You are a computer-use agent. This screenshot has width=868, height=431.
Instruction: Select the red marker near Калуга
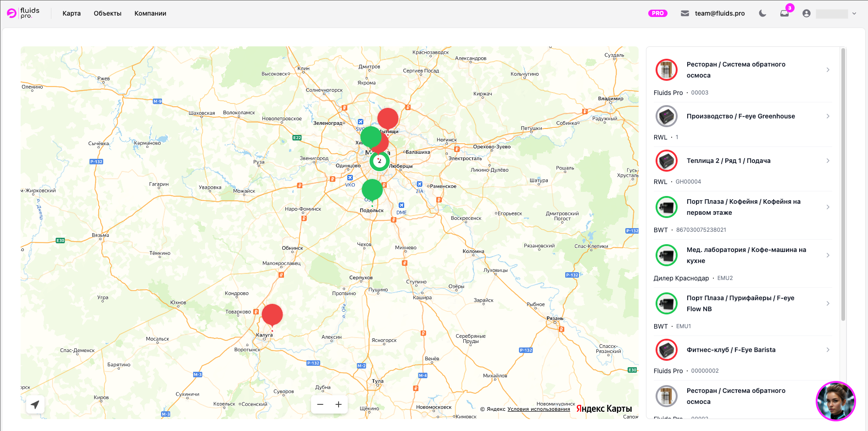[272, 316]
